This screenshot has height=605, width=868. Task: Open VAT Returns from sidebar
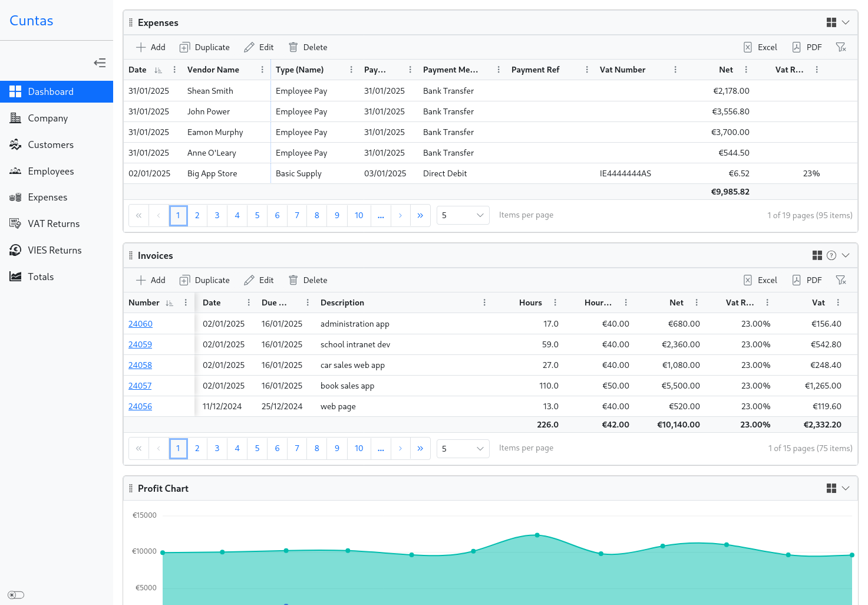click(x=54, y=223)
